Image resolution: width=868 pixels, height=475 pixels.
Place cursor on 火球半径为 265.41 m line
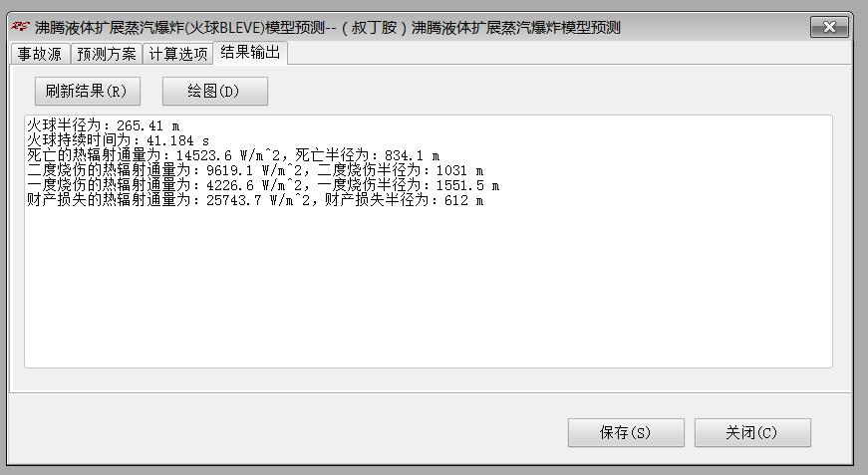point(104,125)
